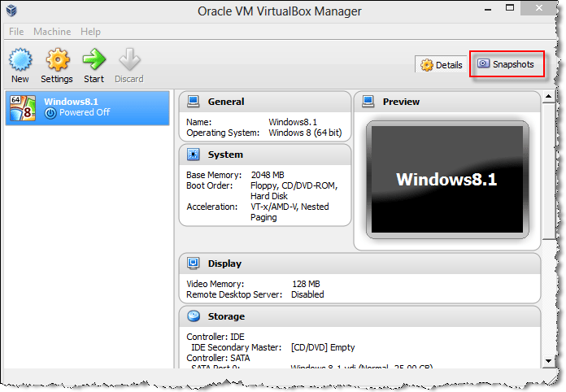The height and width of the screenshot is (392, 566).
Task: Click the System section header
Action: (265, 155)
